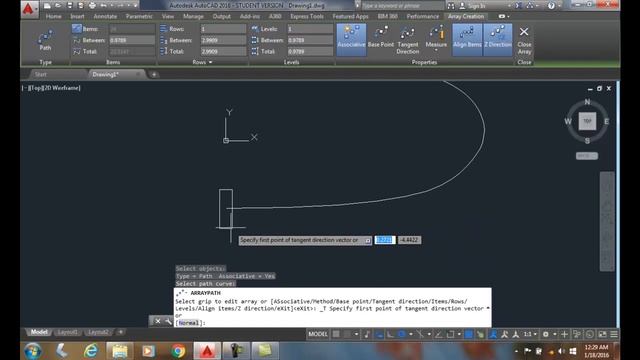
Task: Click the New file quick access icon
Action: [x=47, y=6]
